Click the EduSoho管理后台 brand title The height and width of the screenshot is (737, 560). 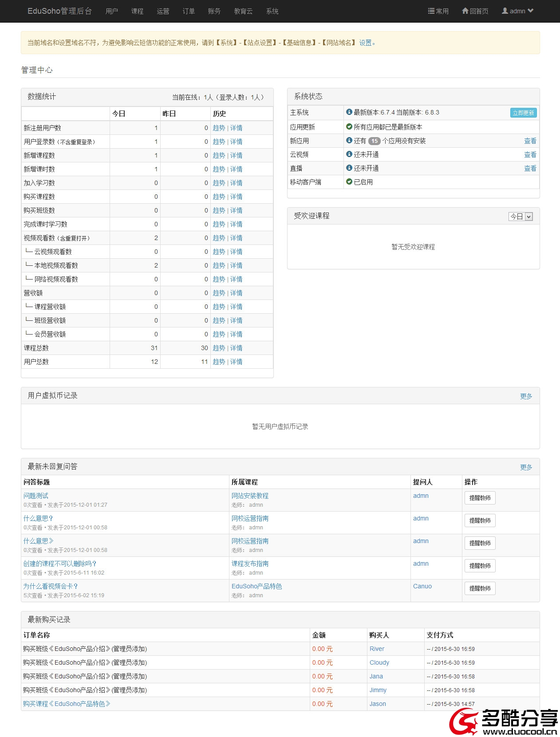60,11
